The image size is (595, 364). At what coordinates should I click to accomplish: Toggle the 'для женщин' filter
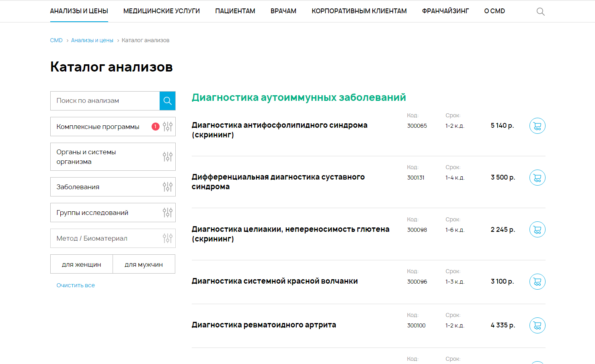point(82,264)
